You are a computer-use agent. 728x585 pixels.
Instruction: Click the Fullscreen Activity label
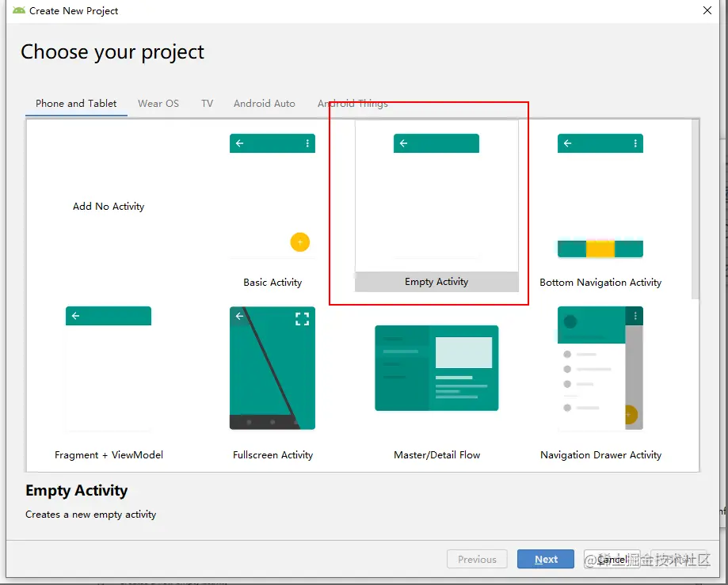(x=273, y=455)
